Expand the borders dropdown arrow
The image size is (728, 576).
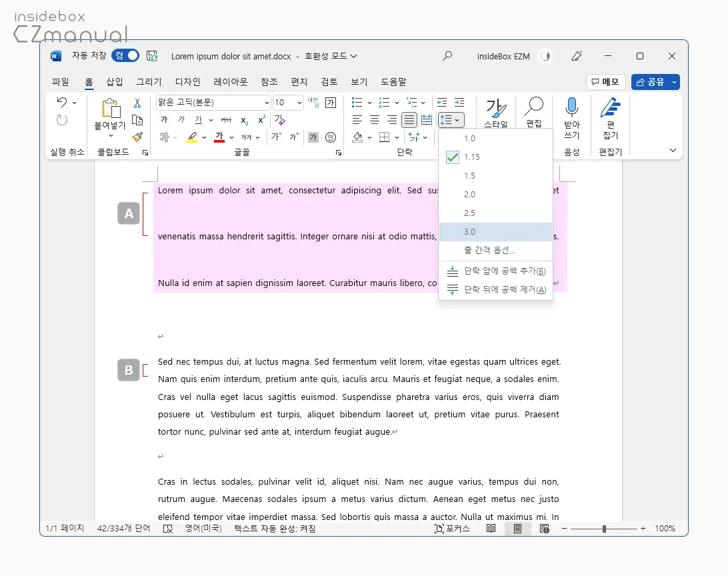tap(397, 137)
